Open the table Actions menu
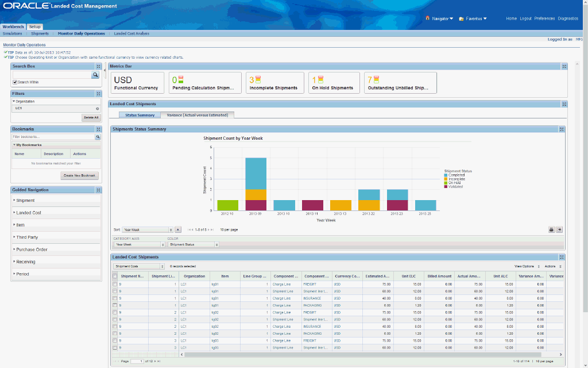The image size is (588, 368). (x=553, y=266)
